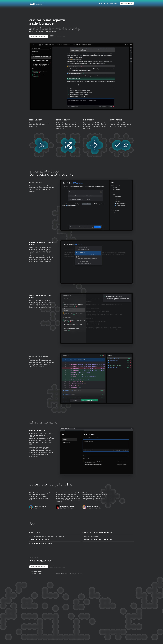The height and width of the screenshot is (644, 163).
Task: Open the Changelog page
Action: coord(101,3)
